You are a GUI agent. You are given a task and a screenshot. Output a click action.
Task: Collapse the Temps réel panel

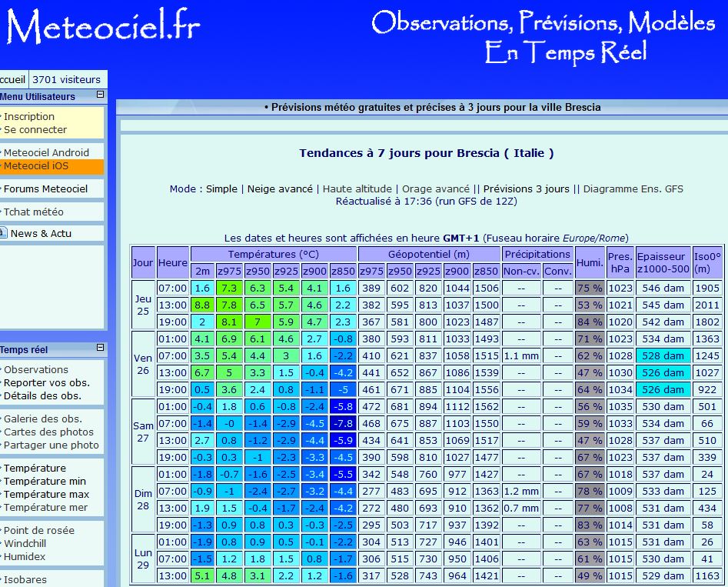(100, 348)
